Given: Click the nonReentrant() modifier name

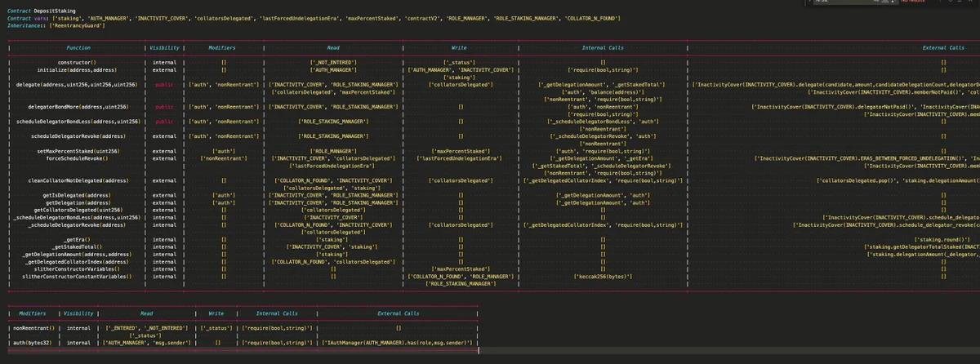Looking at the screenshot, I should (x=33, y=328).
